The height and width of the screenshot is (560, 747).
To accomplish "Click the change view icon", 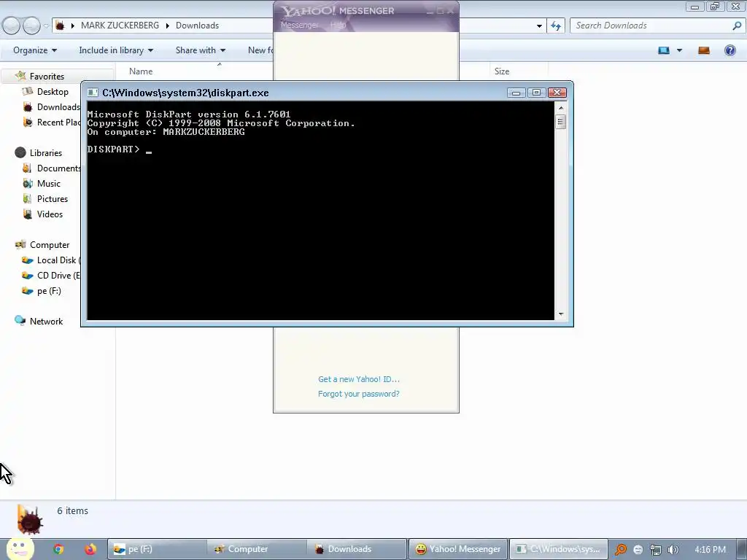I will click(x=664, y=50).
